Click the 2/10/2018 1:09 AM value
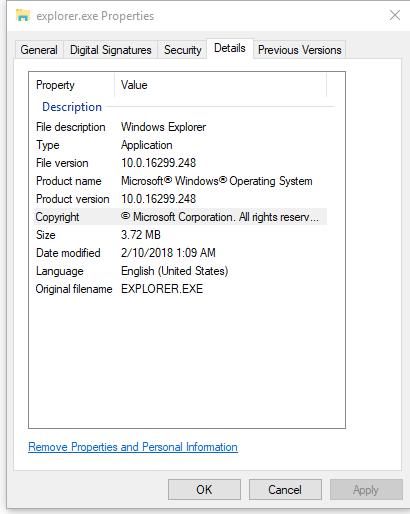Image resolution: width=410 pixels, height=514 pixels. [x=168, y=253]
